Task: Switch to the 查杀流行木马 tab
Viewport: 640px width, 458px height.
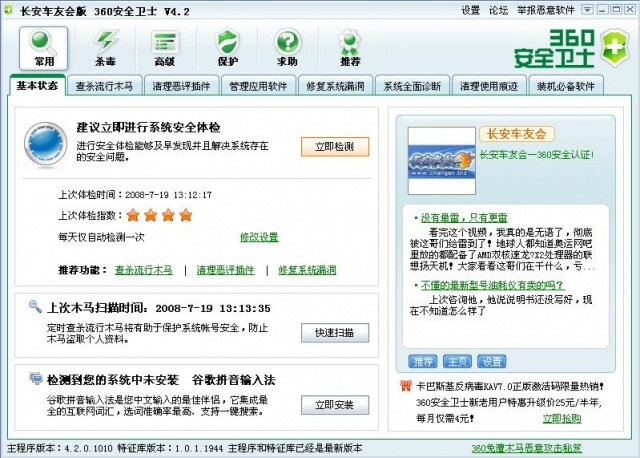Action: (104, 86)
